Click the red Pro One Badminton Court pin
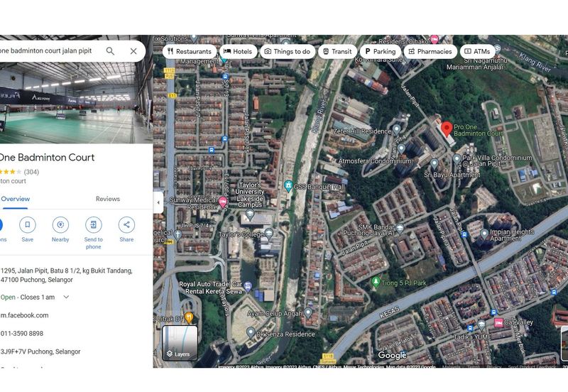Screen dimensions: 568x392 click(x=447, y=129)
